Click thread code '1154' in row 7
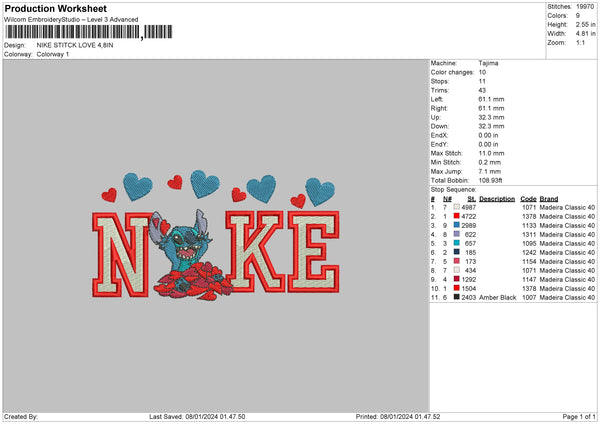Viewport: 600px width, 424px height. click(529, 261)
